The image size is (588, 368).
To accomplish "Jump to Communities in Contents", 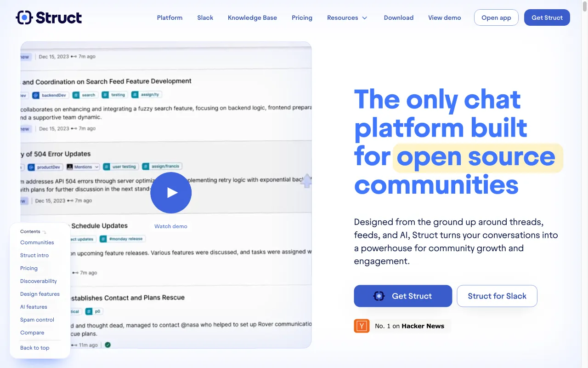I will point(37,242).
